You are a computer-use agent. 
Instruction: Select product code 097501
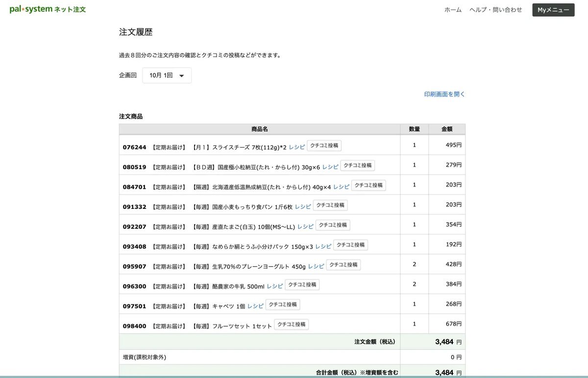134,306
